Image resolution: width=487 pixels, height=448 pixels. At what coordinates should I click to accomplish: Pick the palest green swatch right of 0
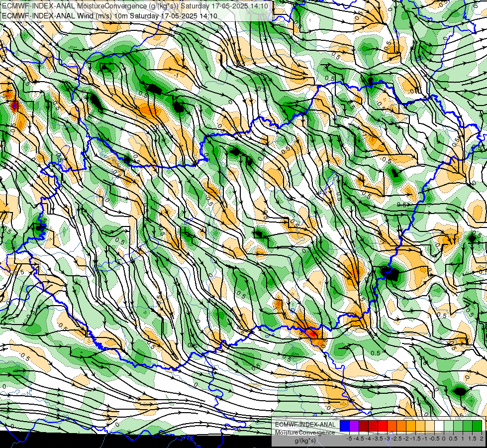click(449, 426)
